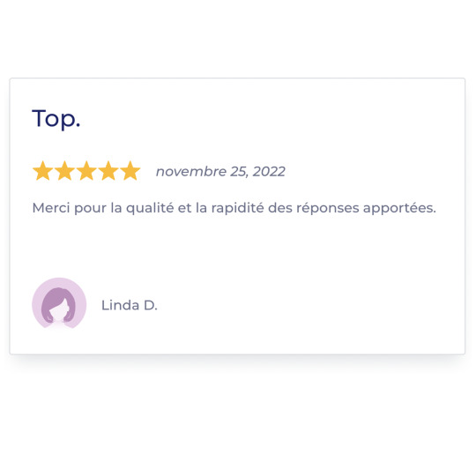Image resolution: width=476 pixels, height=476 pixels.
Task: Click the reviewer name Linda D.
Action: [x=130, y=305]
